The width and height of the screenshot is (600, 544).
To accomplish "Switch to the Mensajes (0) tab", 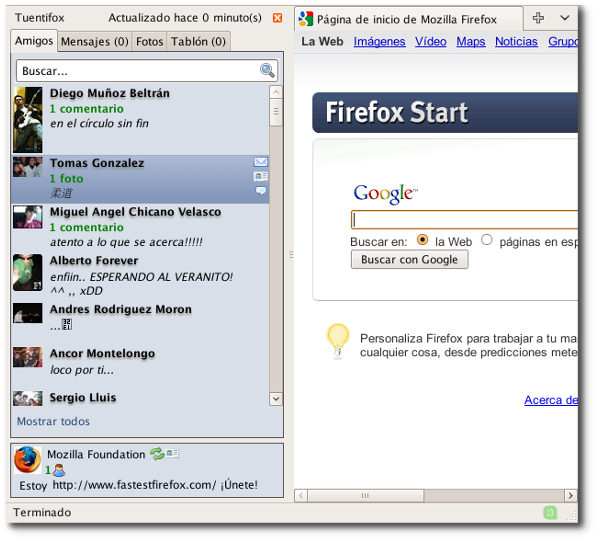I will 95,41.
